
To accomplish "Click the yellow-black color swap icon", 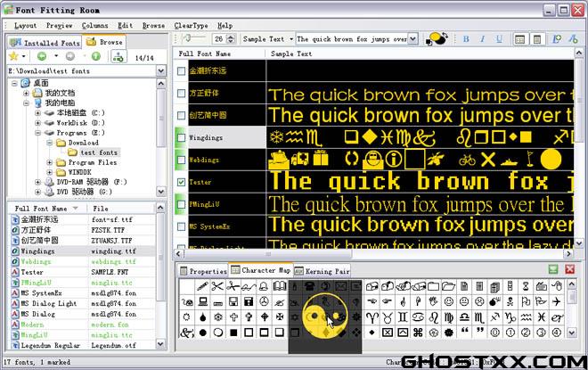I will click(x=437, y=38).
